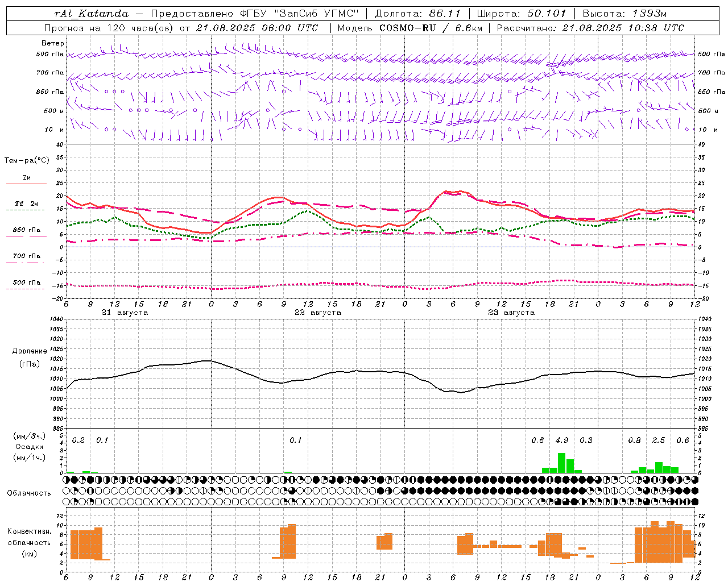Click the "Td 2м" dew point legend entry
This screenshot has width=728, height=582.
click(x=27, y=203)
